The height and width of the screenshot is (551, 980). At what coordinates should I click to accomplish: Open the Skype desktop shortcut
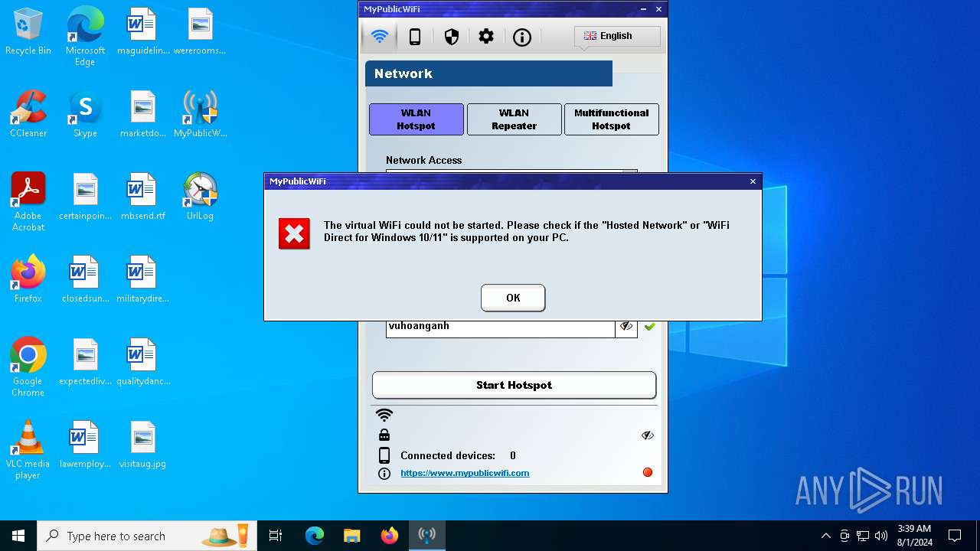[85, 114]
